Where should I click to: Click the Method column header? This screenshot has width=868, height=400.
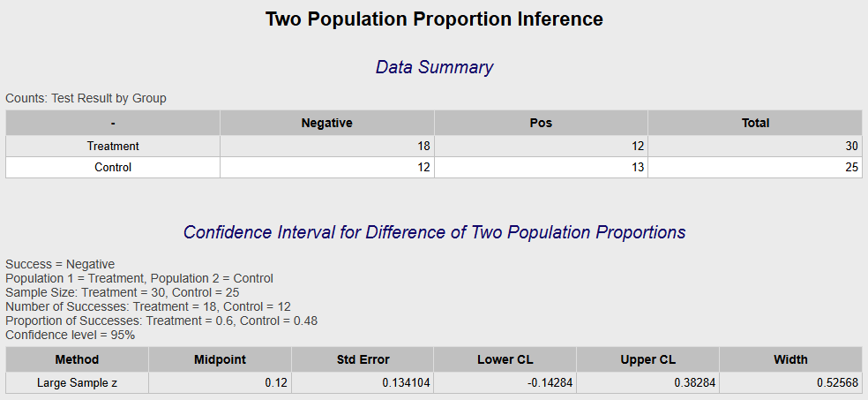coord(77,359)
